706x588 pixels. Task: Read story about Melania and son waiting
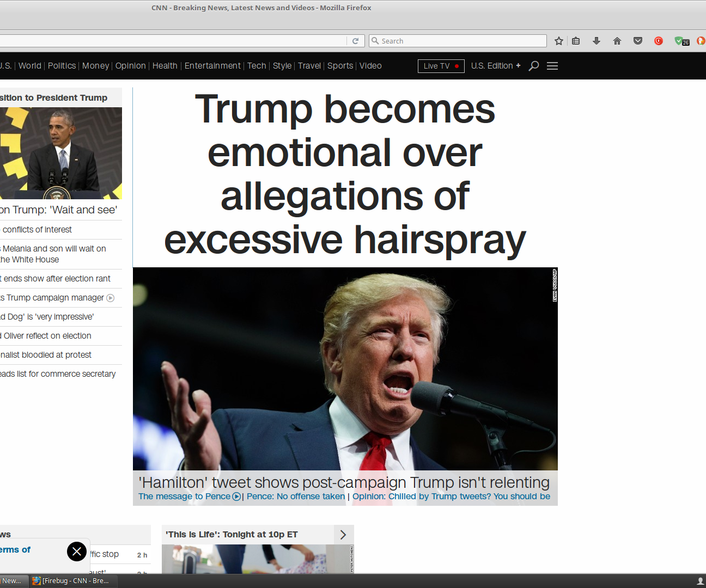coord(53,254)
